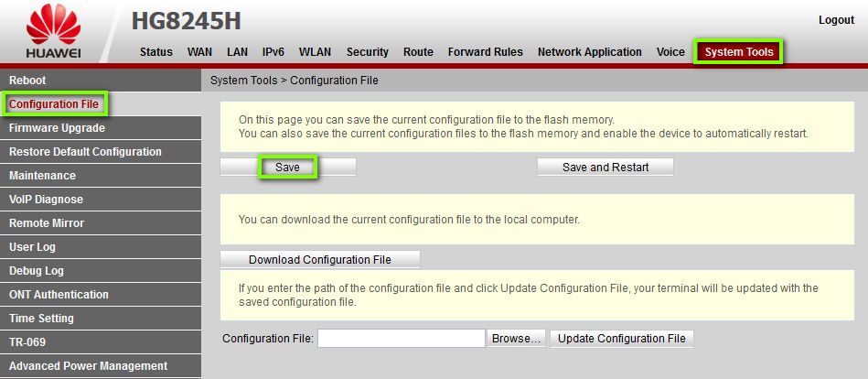Screen dimensions: 868x379
Task: Open the System Tools tab
Action: point(738,52)
